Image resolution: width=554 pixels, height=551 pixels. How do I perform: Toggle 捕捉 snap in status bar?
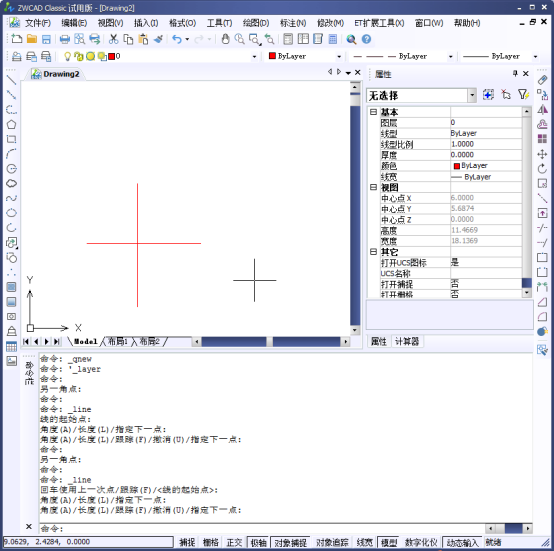point(187,542)
